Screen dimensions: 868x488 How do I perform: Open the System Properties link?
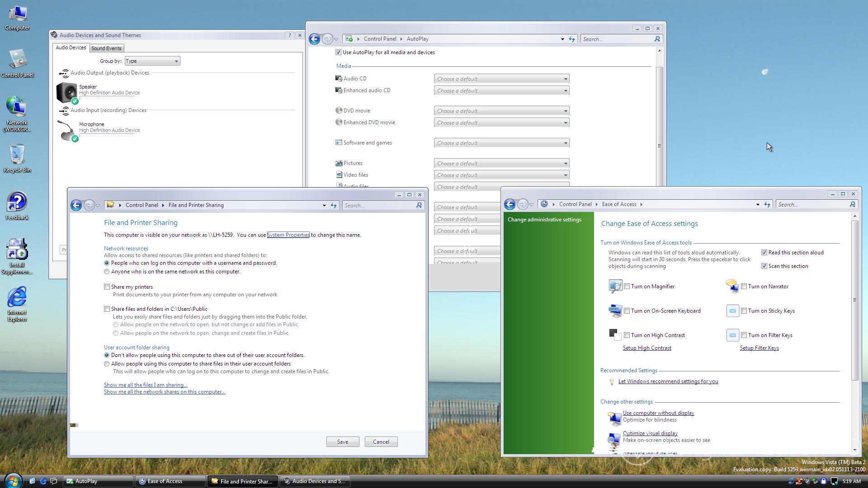click(288, 235)
